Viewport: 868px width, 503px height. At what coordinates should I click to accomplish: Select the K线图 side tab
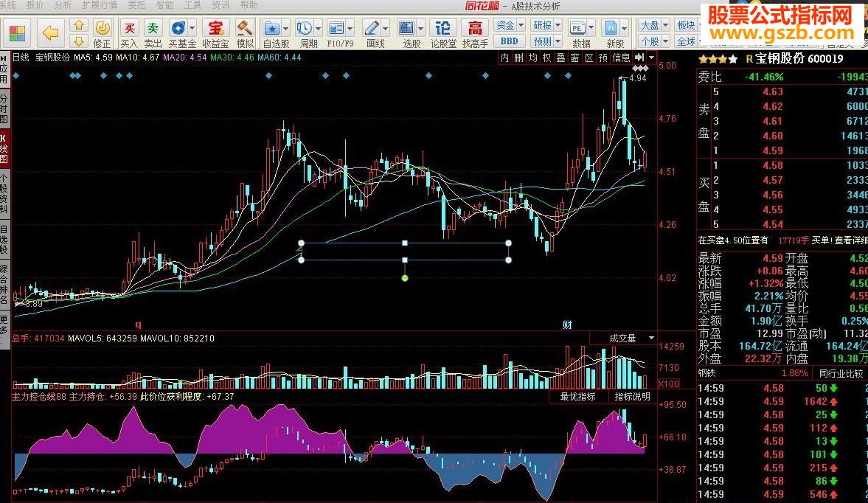(x=4, y=148)
